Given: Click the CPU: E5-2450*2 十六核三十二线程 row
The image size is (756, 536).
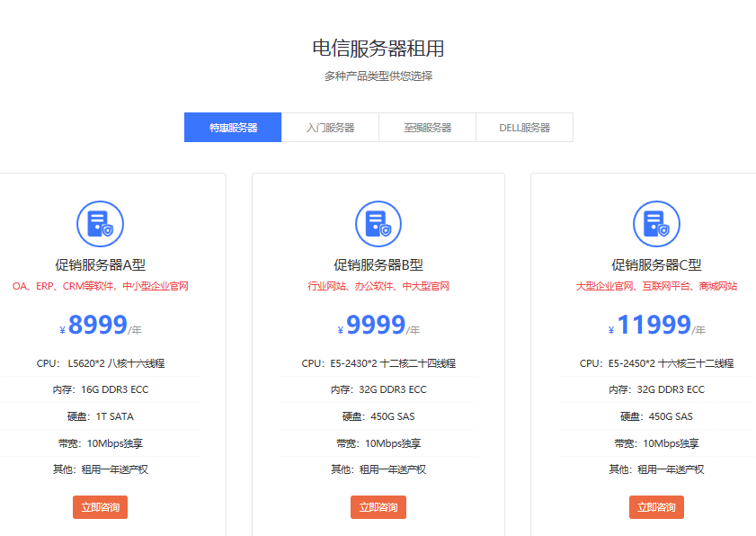Looking at the screenshot, I should pyautogui.click(x=656, y=363).
